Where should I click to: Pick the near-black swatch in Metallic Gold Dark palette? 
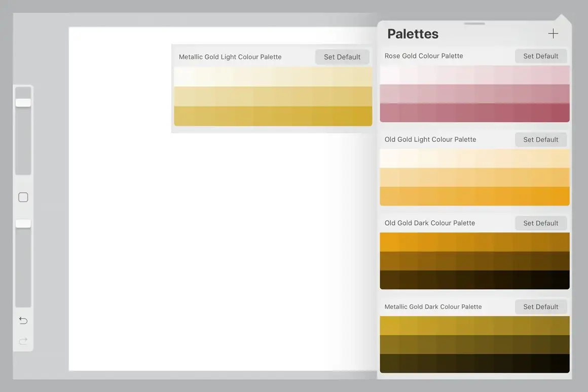point(560,363)
